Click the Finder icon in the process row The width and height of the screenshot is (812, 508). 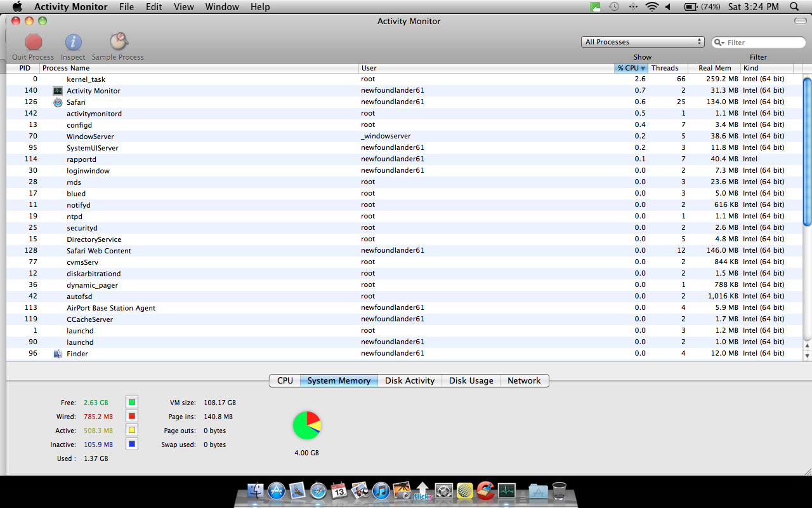pos(58,354)
